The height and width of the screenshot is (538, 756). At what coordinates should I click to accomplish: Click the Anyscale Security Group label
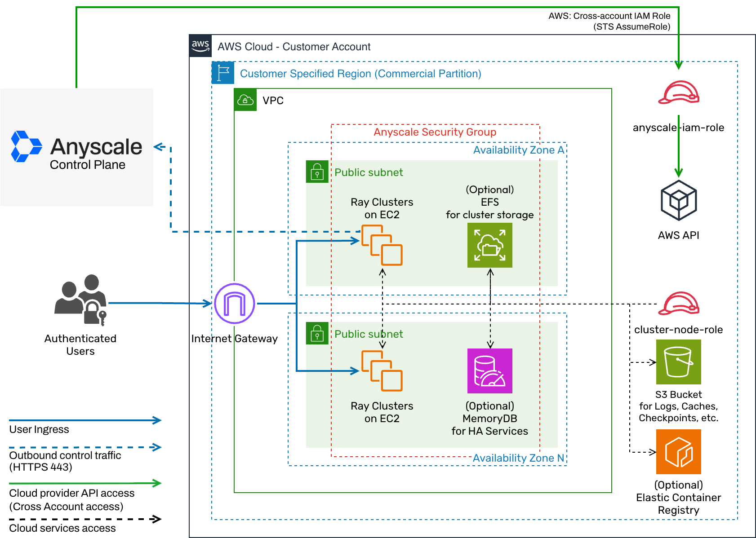pos(435,132)
